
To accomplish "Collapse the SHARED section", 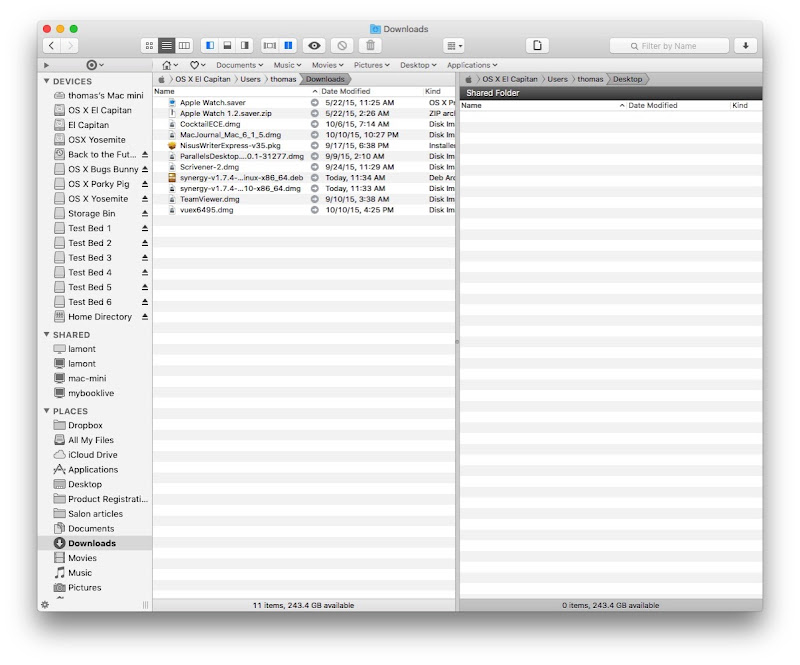I will point(46,334).
